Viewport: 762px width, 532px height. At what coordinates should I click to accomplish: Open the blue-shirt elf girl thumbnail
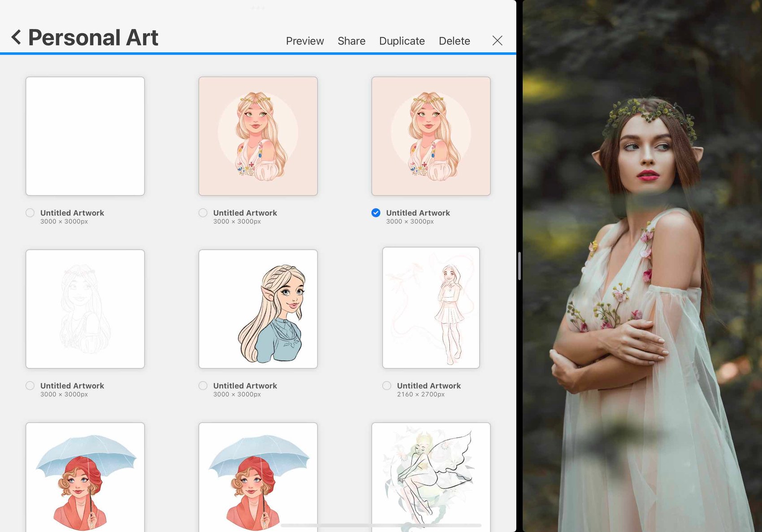(258, 309)
